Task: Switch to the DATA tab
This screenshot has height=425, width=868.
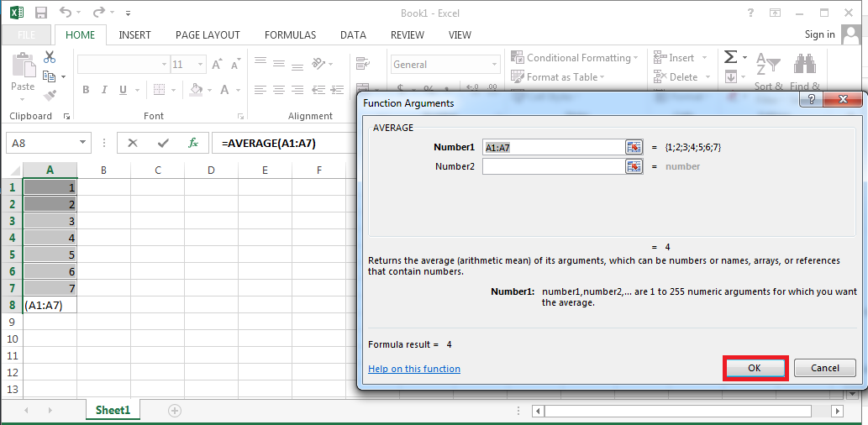Action: (353, 35)
